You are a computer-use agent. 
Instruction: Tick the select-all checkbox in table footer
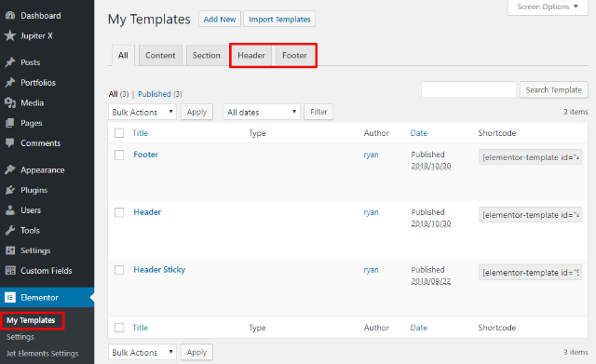[119, 328]
